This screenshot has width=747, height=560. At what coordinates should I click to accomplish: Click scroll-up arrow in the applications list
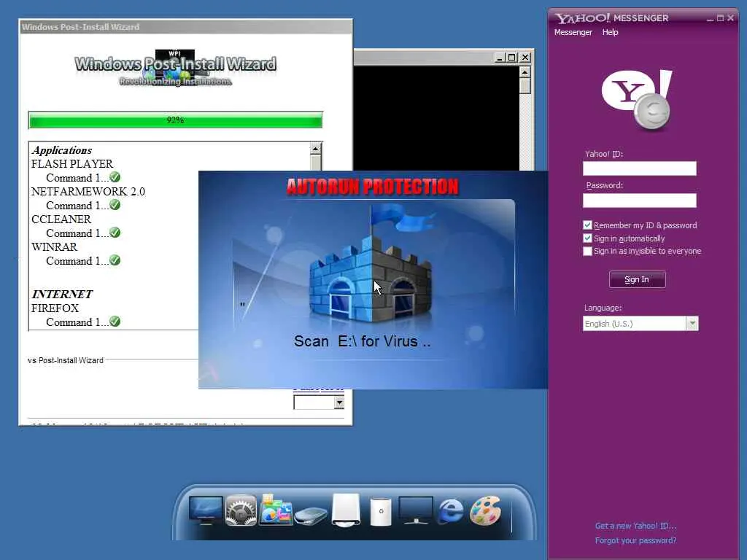point(315,149)
